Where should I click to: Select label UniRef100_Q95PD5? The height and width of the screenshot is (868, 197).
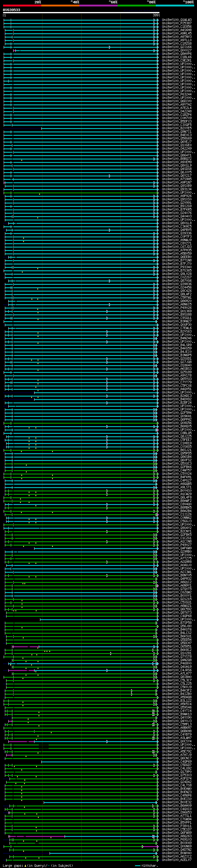(177, 453)
